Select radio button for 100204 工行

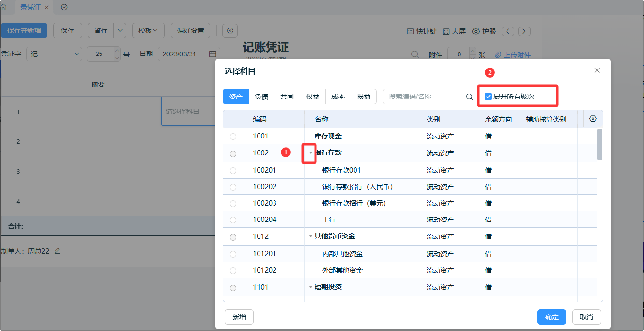[x=233, y=220]
